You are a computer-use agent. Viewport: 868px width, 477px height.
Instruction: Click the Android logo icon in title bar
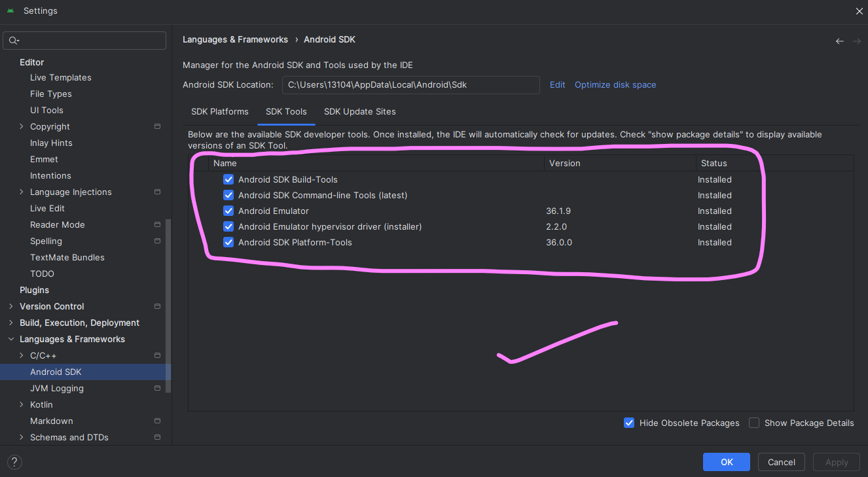click(10, 11)
